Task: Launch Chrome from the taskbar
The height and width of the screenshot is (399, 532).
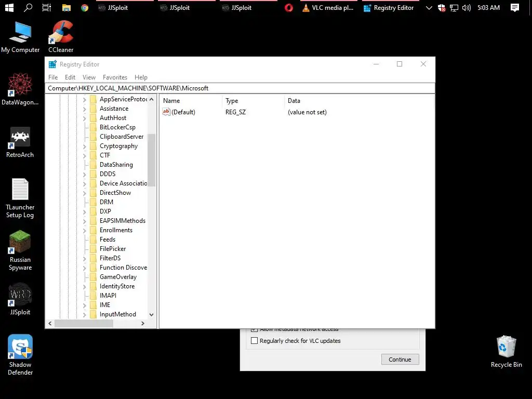Action: click(x=85, y=8)
